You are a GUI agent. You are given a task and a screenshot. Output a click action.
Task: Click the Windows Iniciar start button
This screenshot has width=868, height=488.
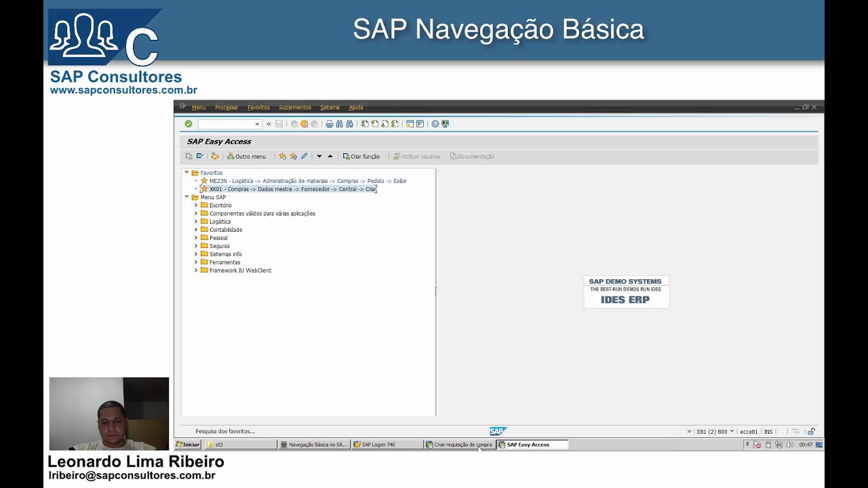point(188,445)
